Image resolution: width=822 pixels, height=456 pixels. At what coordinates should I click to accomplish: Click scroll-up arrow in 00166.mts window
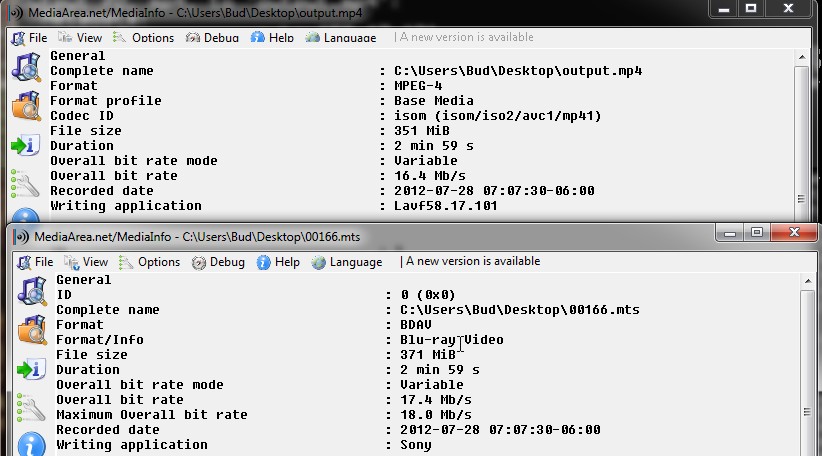(x=808, y=281)
